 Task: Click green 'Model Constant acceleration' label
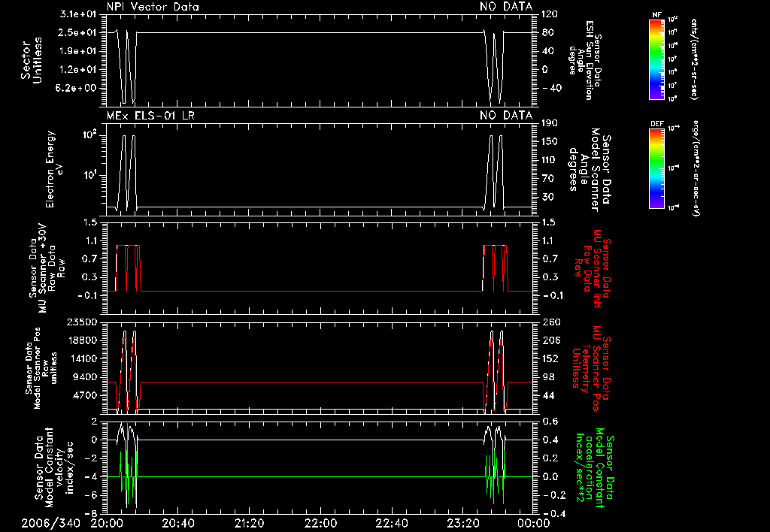[594, 467]
